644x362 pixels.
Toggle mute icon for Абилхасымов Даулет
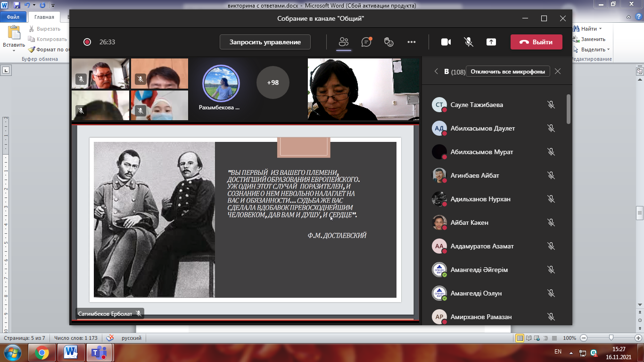551,128
